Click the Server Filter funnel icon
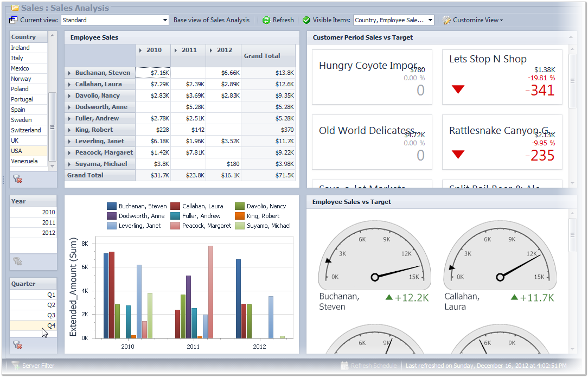Screen dimensions: 588x377 coord(15,366)
